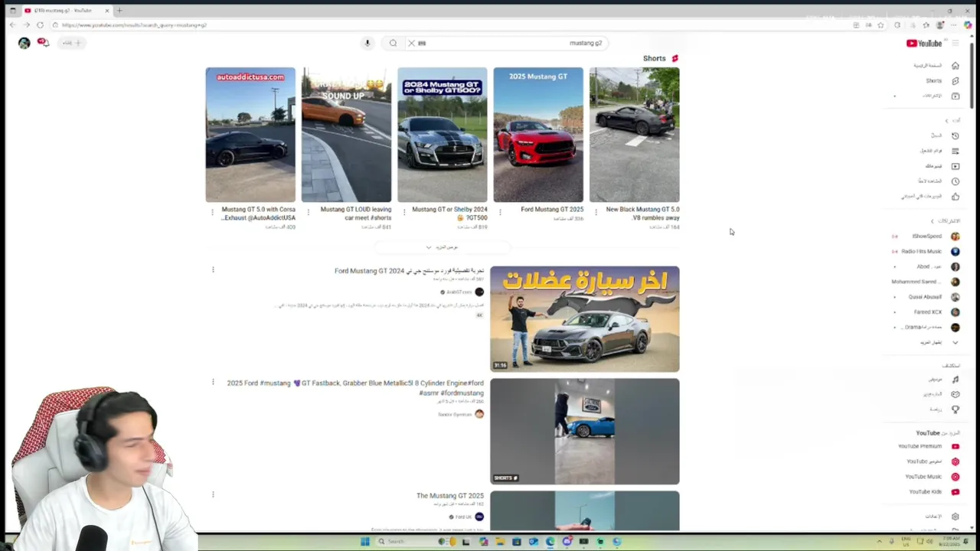Open watch History in the sidebar
Image resolution: width=980 pixels, height=551 pixels.
pyautogui.click(x=955, y=135)
